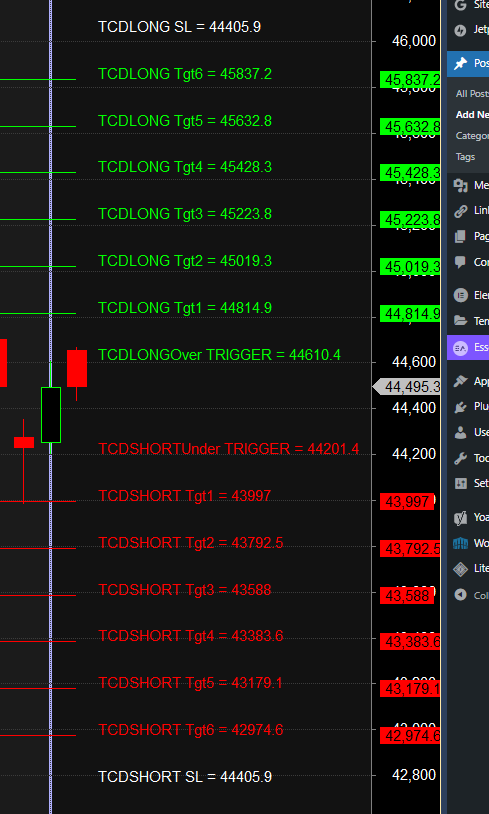This screenshot has height=814, width=489.
Task: Click the red 43,383.6 axis price label
Action: (410, 642)
